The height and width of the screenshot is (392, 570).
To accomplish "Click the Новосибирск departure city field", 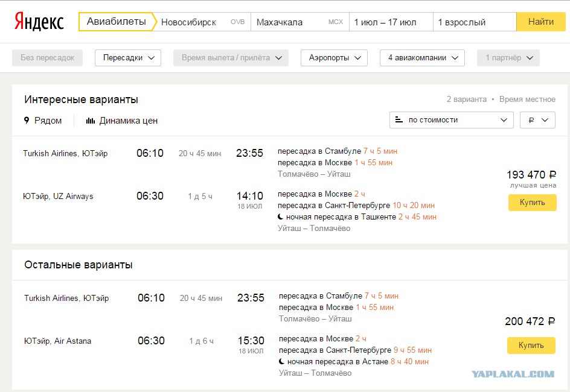I will point(203,22).
